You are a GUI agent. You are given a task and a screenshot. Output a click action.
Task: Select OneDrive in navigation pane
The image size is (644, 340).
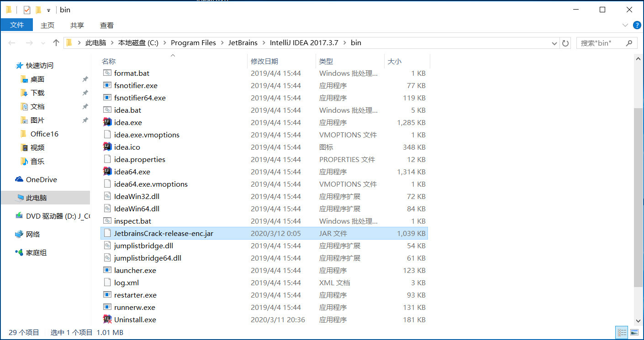(x=41, y=179)
